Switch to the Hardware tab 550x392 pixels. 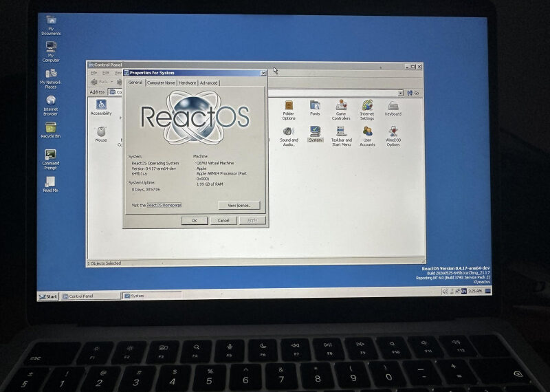187,83
